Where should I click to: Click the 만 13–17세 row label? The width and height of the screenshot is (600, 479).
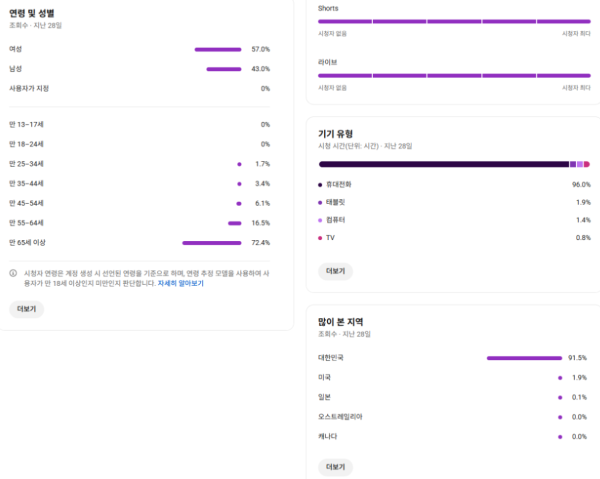tap(26, 124)
